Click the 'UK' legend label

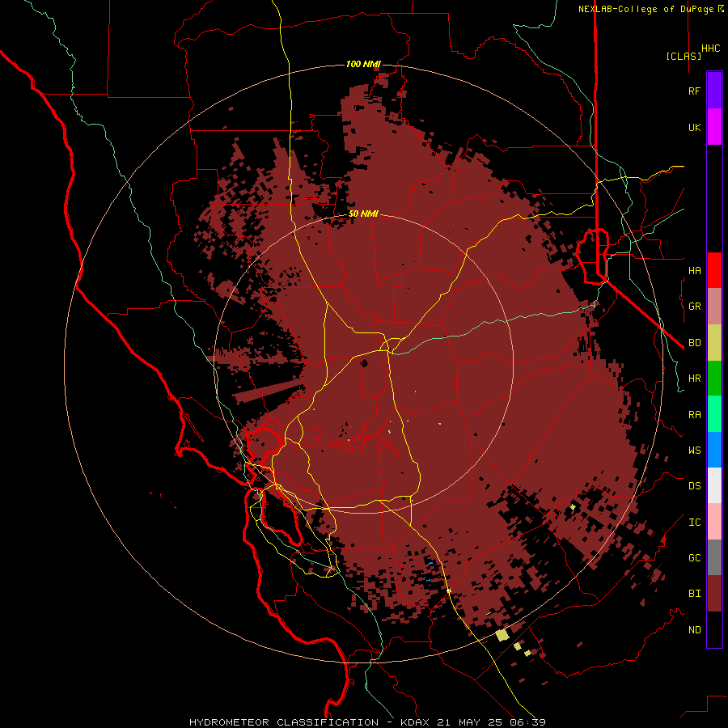694,127
